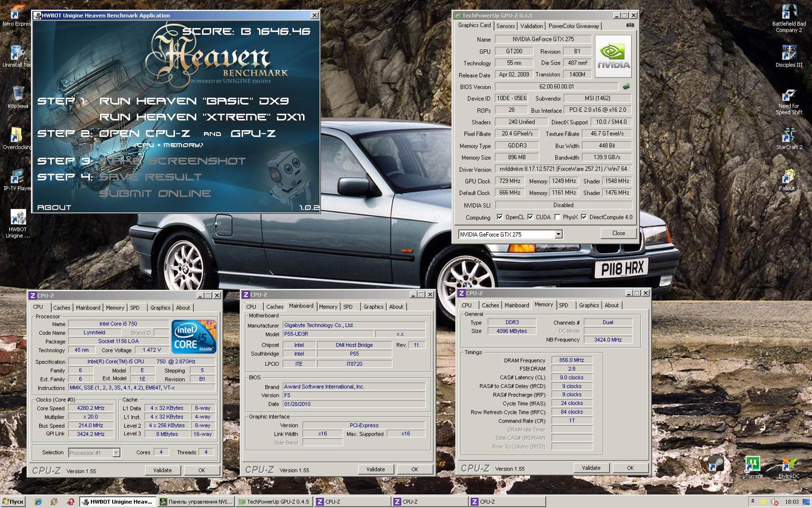Viewport: 812px width, 508px height.
Task: Switch to the Validation tab in GPU-Z
Action: click(531, 26)
